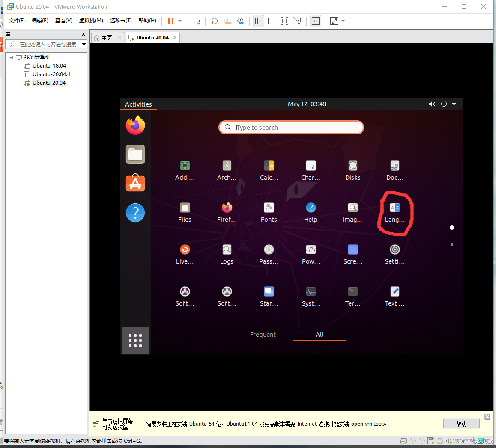
Task: Open the Text Editor app
Action: coord(395,292)
